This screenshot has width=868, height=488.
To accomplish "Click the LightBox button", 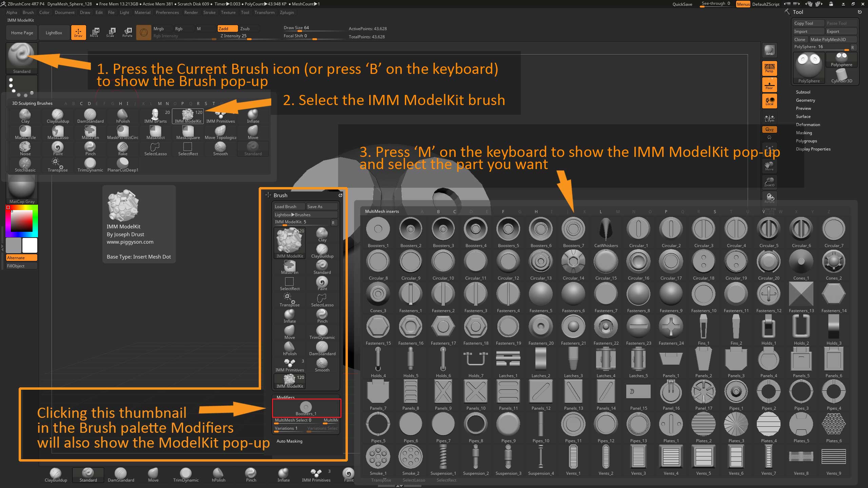I will [x=54, y=33].
